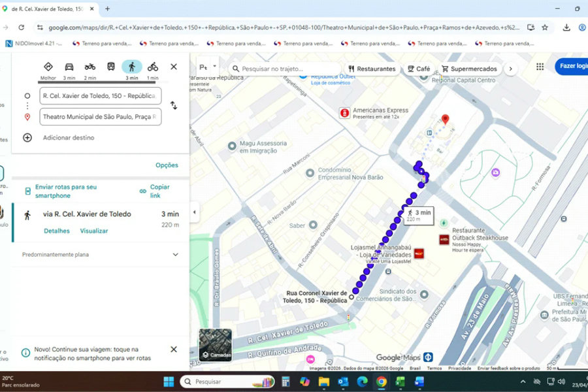Close the directions panel
The width and height of the screenshot is (588, 392).
coord(174,67)
